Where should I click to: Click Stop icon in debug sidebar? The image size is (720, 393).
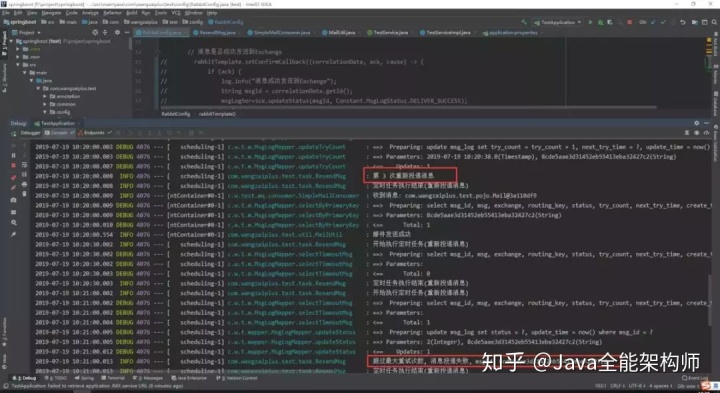pos(14,165)
